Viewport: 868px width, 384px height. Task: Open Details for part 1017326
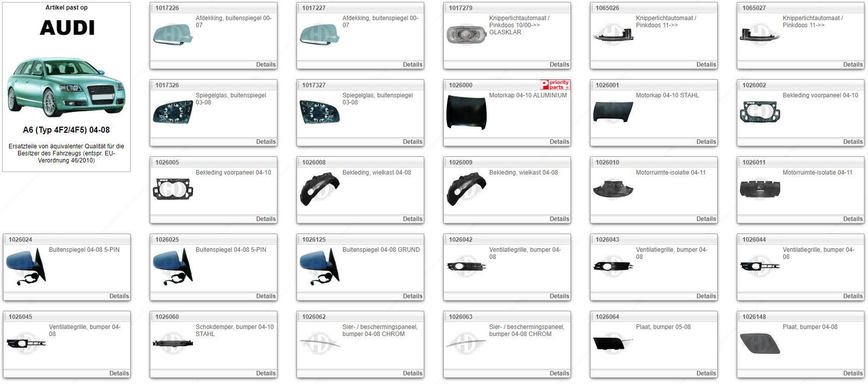266,142
